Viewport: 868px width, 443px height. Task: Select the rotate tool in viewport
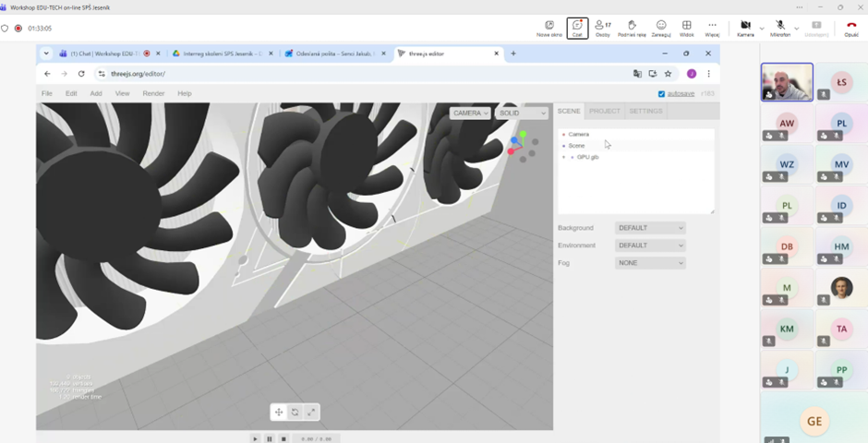295,413
